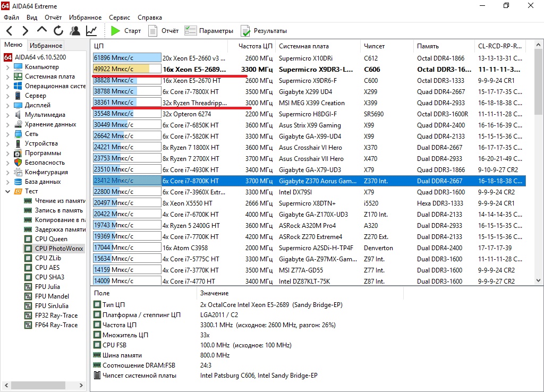Open the user profile toolbar icon
Image resolution: width=544 pixels, height=392 pixels.
[74, 31]
